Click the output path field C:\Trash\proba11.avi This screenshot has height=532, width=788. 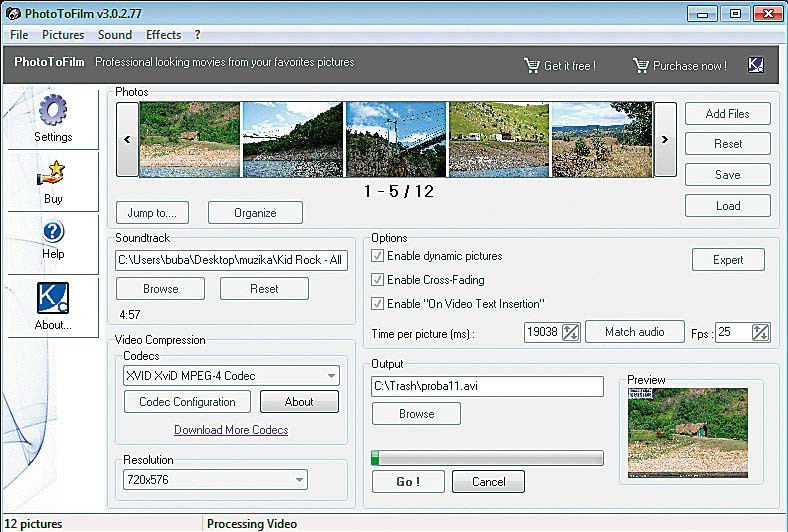[487, 386]
